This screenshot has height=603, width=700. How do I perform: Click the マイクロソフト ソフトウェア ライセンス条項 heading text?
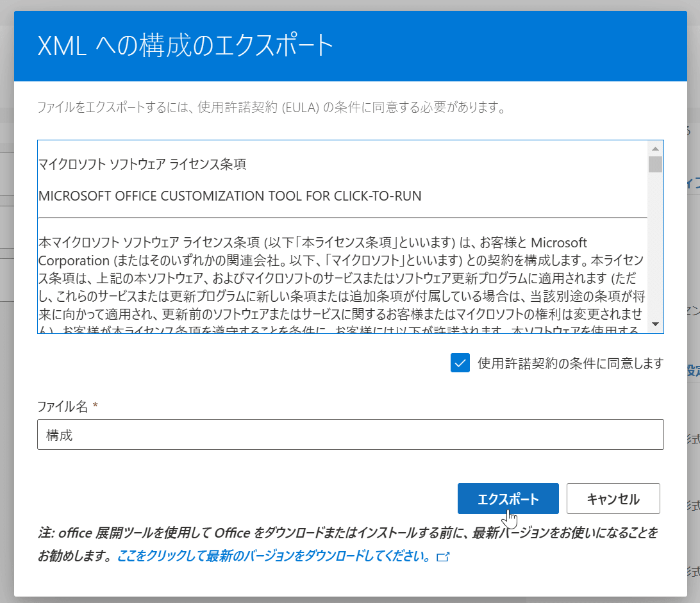tap(142, 164)
